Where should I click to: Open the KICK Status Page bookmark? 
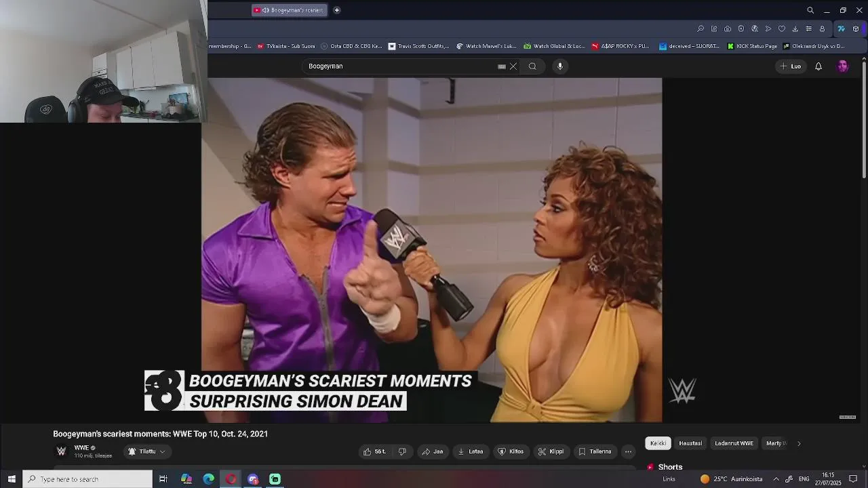pos(752,46)
